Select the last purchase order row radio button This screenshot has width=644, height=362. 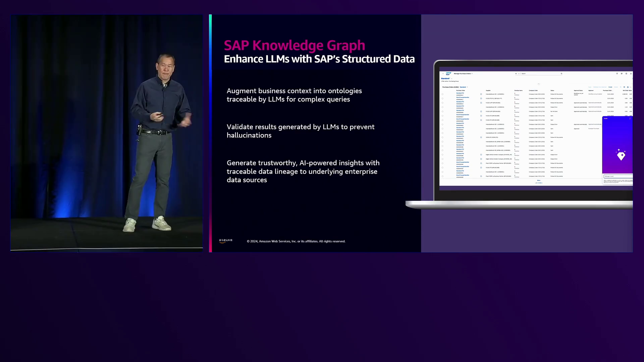click(x=442, y=176)
